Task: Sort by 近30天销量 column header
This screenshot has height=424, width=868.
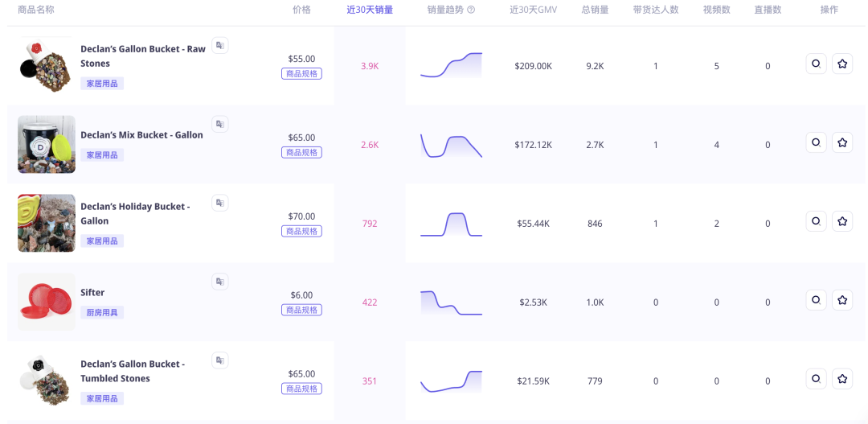Action: click(370, 10)
